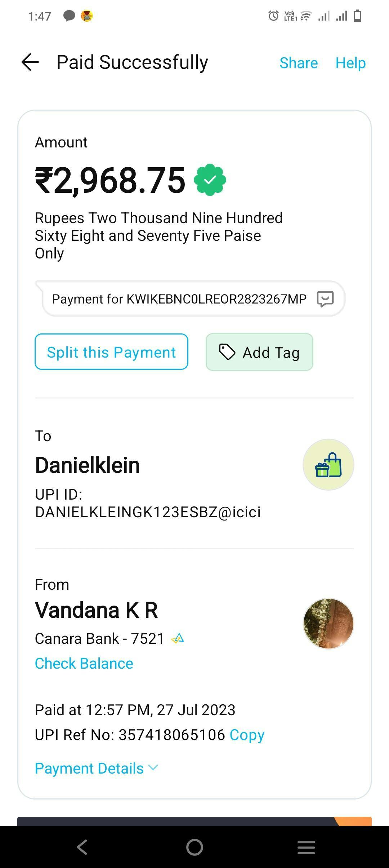Expand the Payment Details section
This screenshot has width=389, height=868.
pos(89,768)
